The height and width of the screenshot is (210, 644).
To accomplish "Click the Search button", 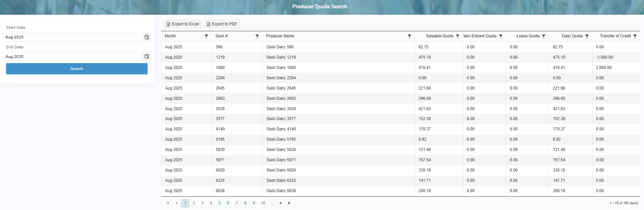I will [77, 69].
